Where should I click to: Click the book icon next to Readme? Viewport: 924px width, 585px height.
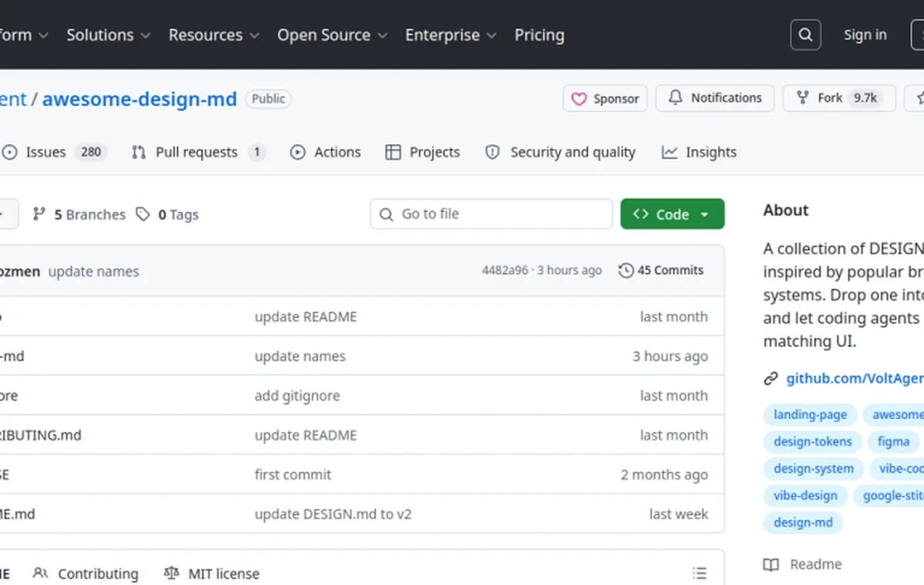coord(771,564)
